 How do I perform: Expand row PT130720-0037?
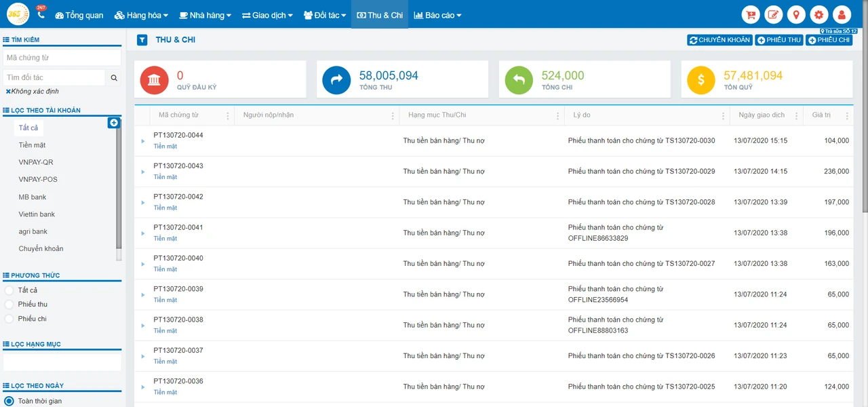click(143, 356)
